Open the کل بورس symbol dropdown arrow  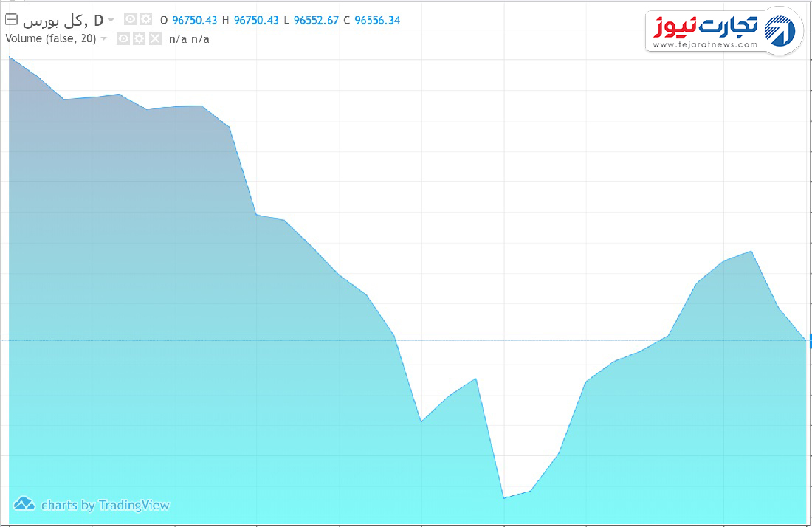click(111, 20)
